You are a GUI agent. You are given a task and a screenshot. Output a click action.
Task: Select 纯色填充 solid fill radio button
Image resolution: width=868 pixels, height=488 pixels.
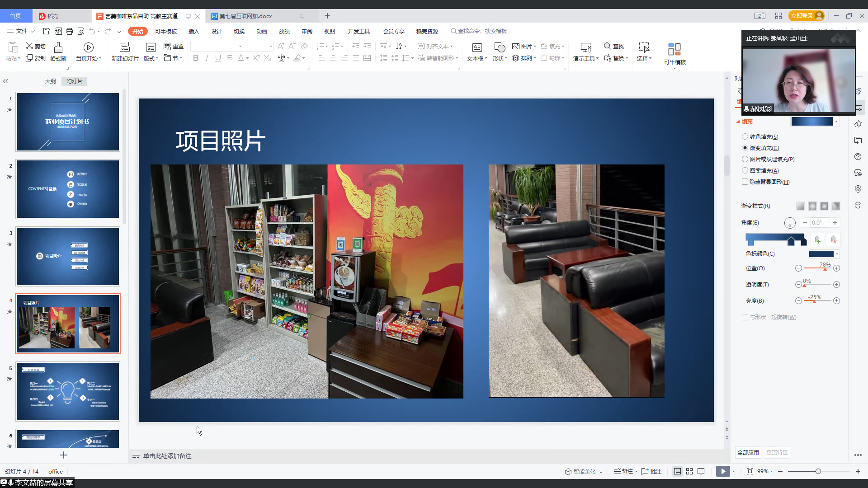745,136
